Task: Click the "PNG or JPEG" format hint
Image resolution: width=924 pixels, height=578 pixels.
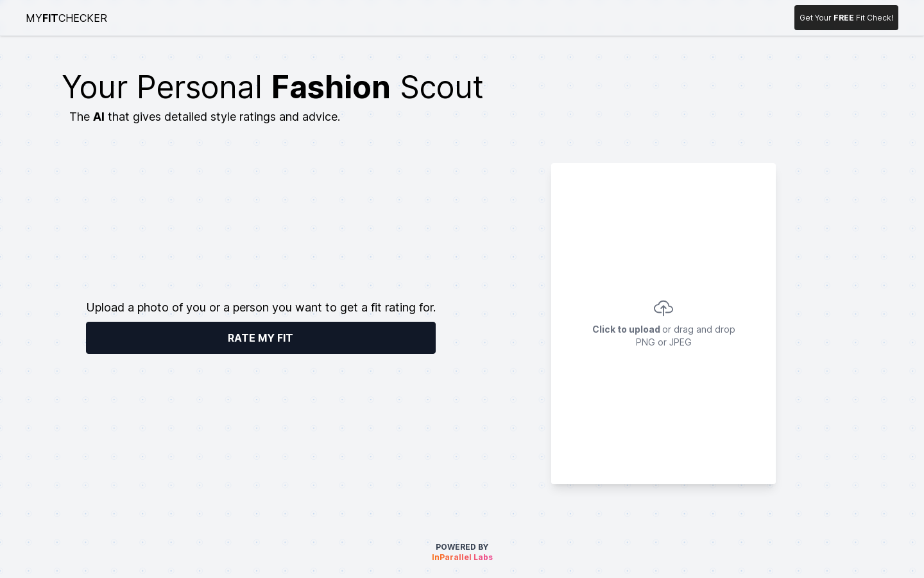Action: click(x=663, y=342)
